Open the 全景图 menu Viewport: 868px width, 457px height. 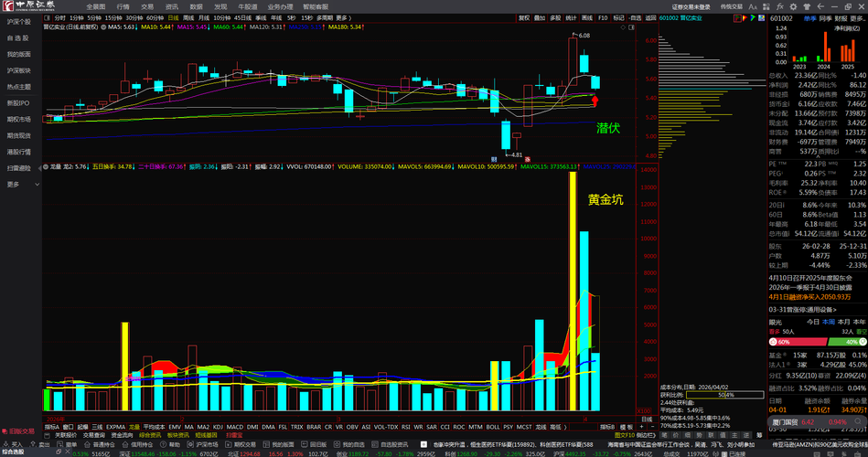click(x=96, y=6)
